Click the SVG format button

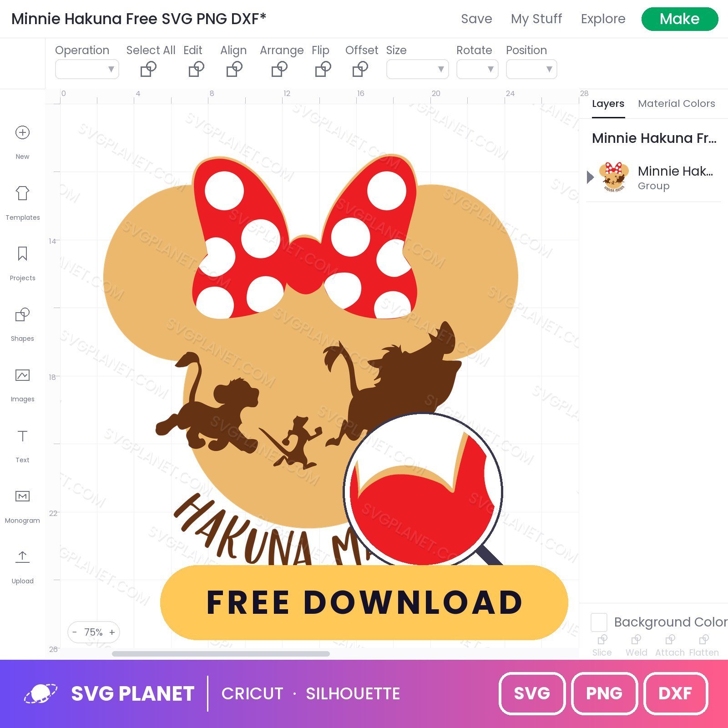pos(532,693)
